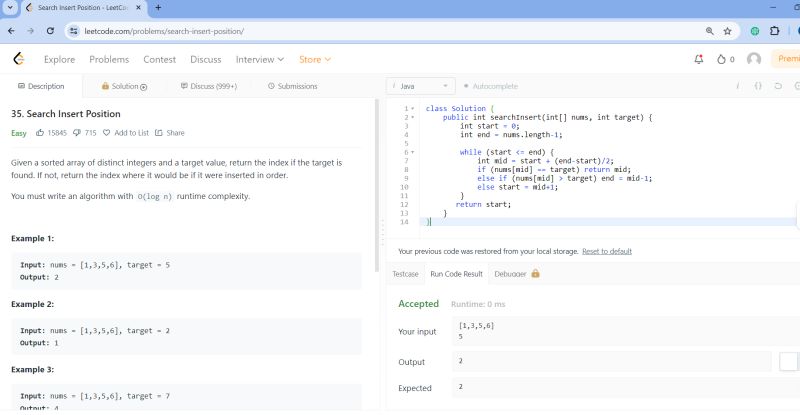Expand the Interview menu
This screenshot has height=415, width=800.
tap(260, 59)
